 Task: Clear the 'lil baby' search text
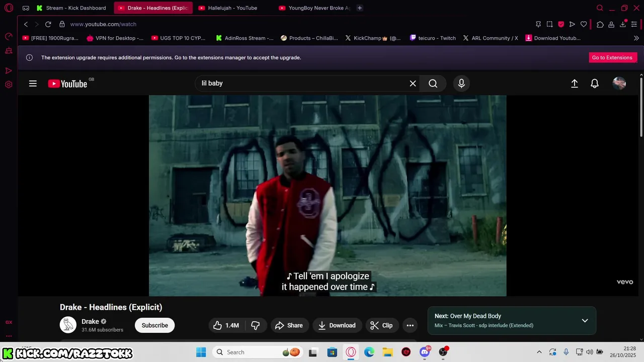[413, 83]
